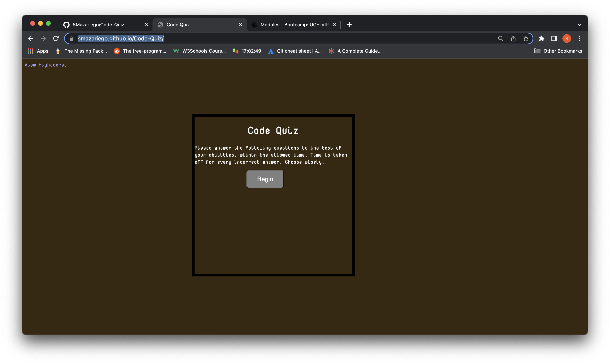Click the lock icon in the address bar
The image size is (610, 364).
71,38
